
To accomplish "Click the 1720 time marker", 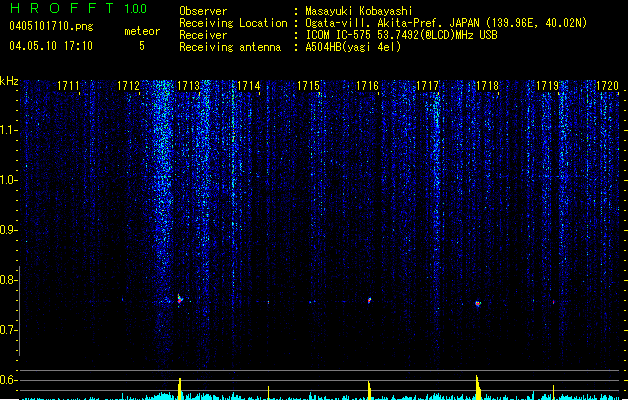I will tap(607, 86).
